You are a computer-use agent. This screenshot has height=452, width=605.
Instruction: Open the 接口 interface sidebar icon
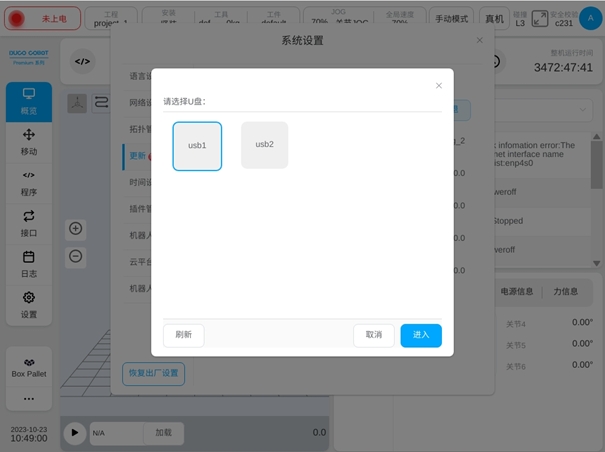pos(29,223)
